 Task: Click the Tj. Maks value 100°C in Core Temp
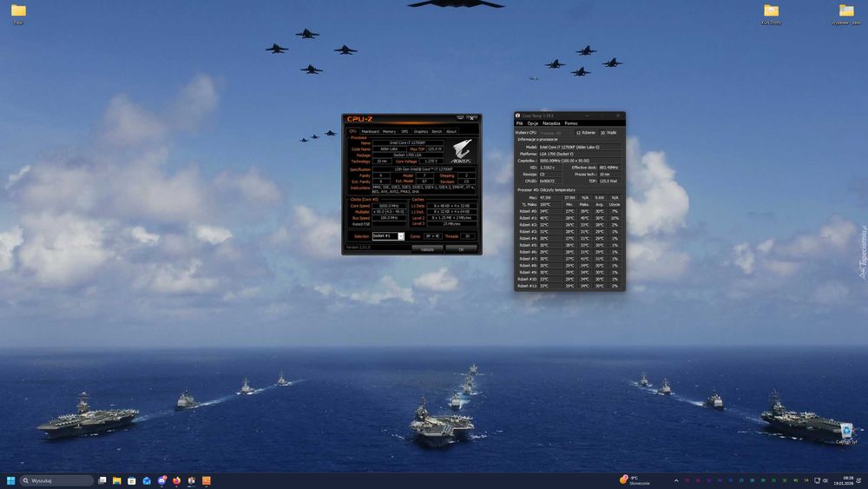550,204
